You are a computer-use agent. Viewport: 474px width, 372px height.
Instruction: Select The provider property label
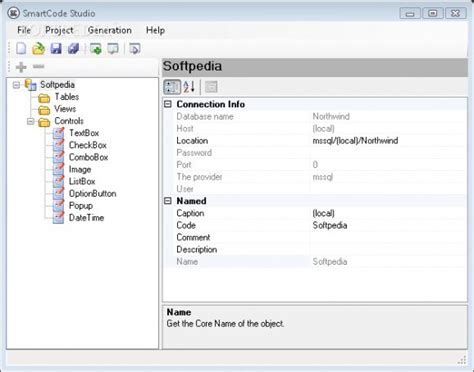pyautogui.click(x=199, y=177)
